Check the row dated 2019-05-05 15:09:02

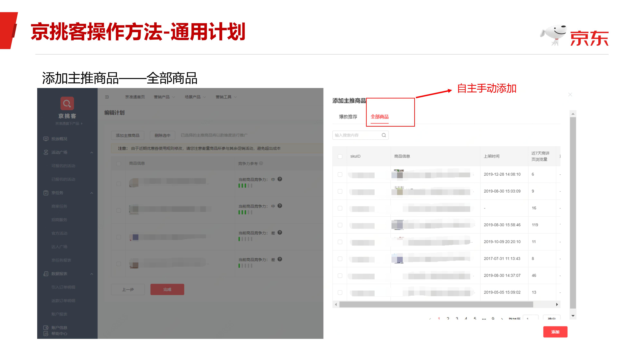(340, 292)
